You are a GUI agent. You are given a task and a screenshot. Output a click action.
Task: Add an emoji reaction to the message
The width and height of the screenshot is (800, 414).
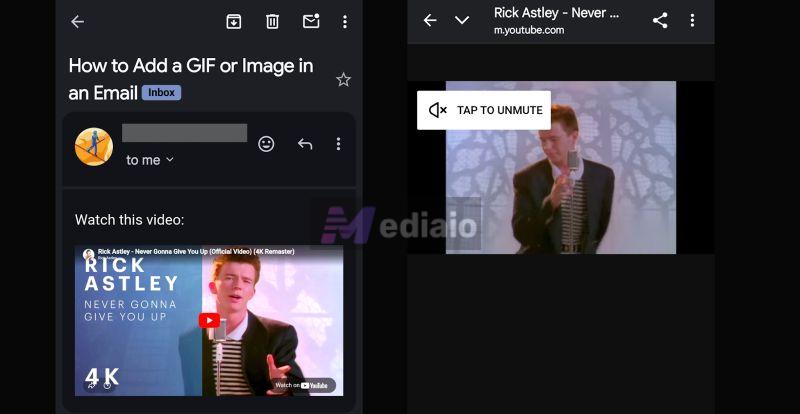pyautogui.click(x=266, y=144)
